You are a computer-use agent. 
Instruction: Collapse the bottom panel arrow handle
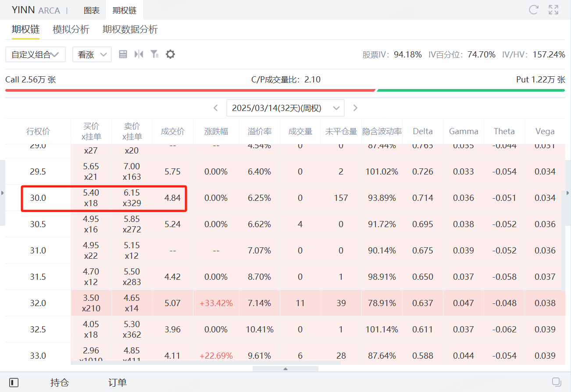(x=285, y=369)
